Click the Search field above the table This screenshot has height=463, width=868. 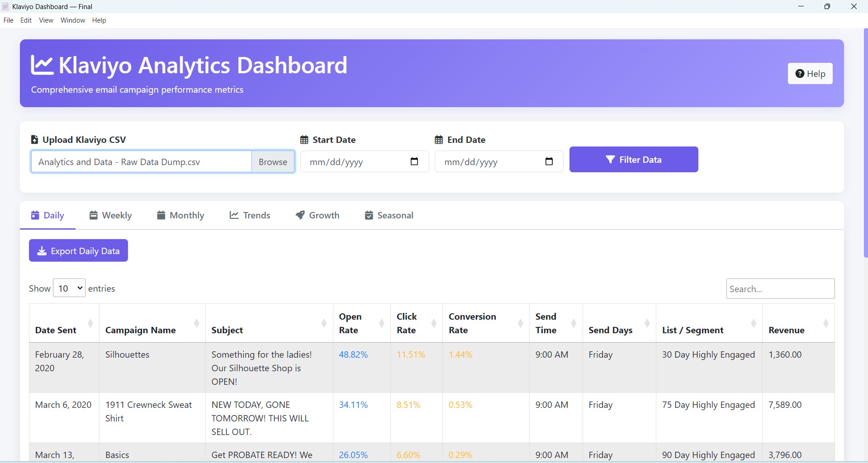click(780, 288)
